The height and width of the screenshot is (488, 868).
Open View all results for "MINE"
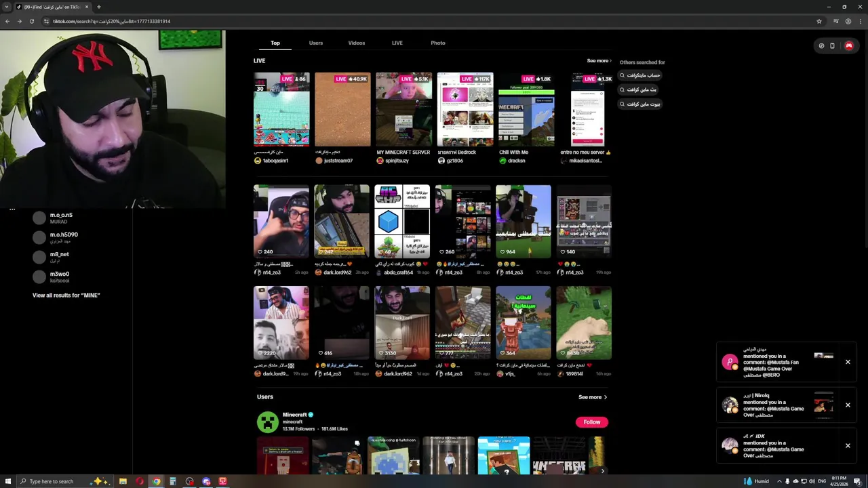point(66,296)
